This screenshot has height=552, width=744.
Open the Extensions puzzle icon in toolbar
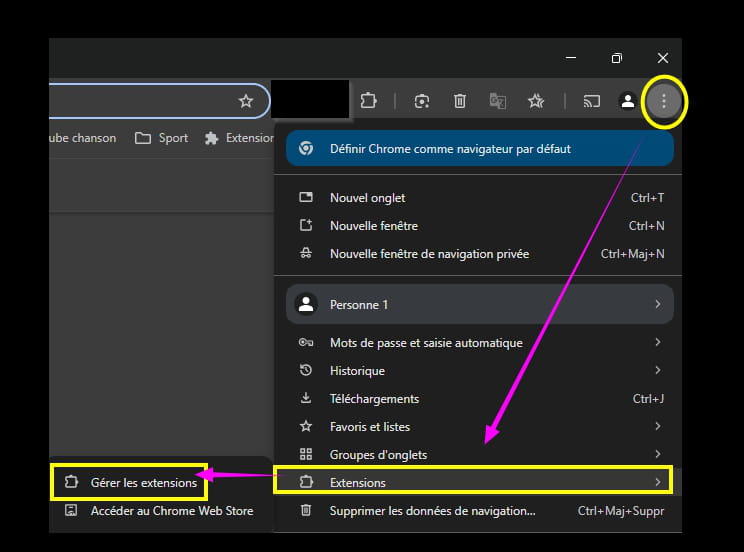(x=369, y=101)
